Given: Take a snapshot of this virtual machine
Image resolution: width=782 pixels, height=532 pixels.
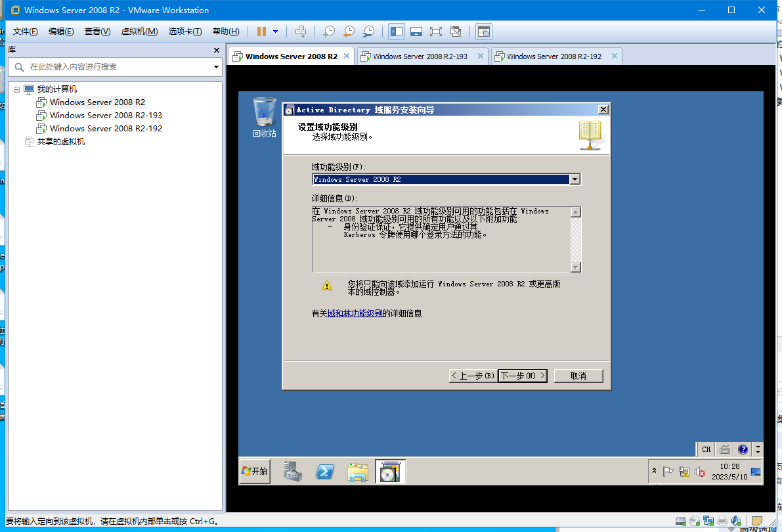Looking at the screenshot, I should [329, 32].
